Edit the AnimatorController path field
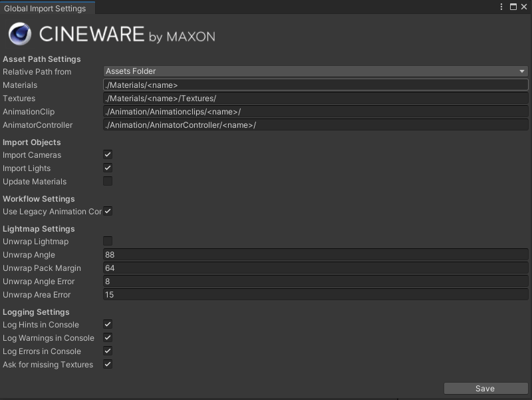 tap(315, 125)
